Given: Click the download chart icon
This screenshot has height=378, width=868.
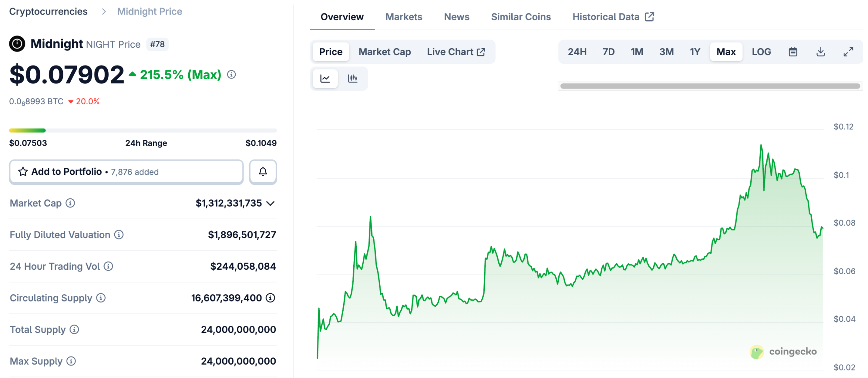Looking at the screenshot, I should click(820, 52).
